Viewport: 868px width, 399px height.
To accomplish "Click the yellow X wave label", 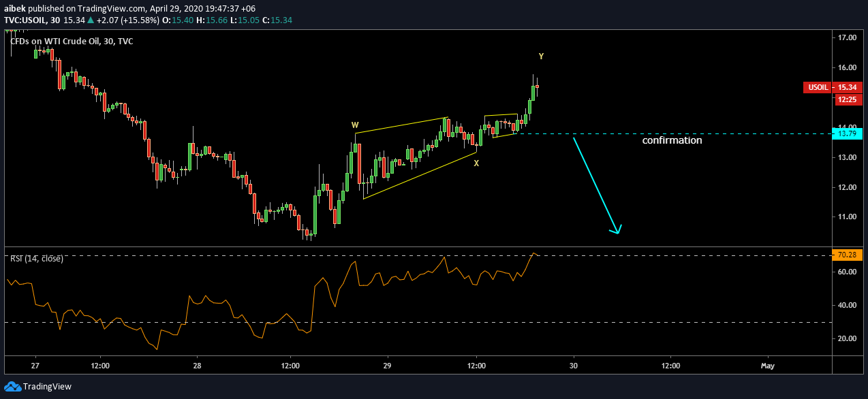I will tap(476, 163).
